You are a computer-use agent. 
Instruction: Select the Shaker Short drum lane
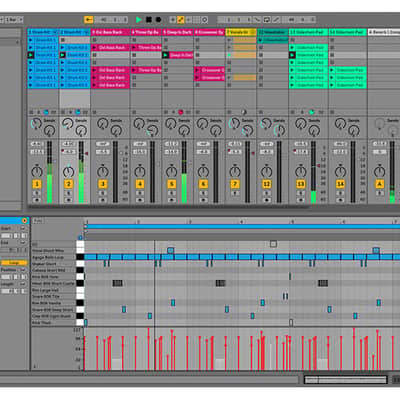tap(54, 264)
